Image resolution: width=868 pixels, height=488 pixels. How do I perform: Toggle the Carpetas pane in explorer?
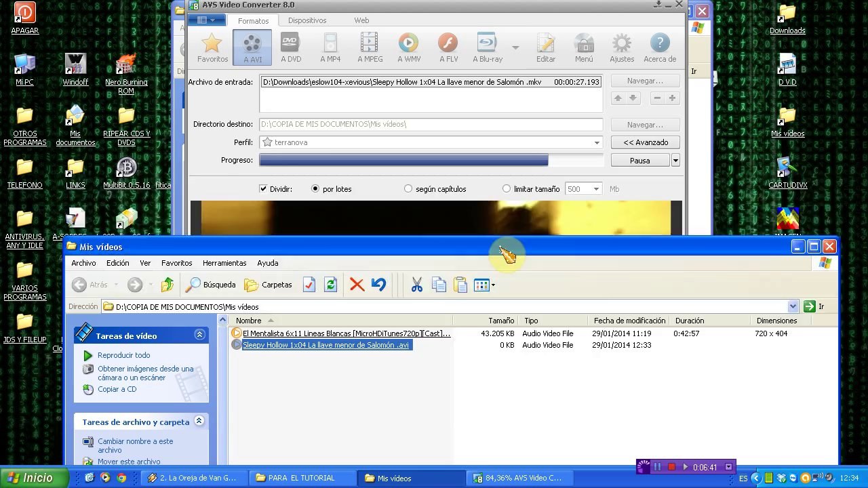point(268,285)
